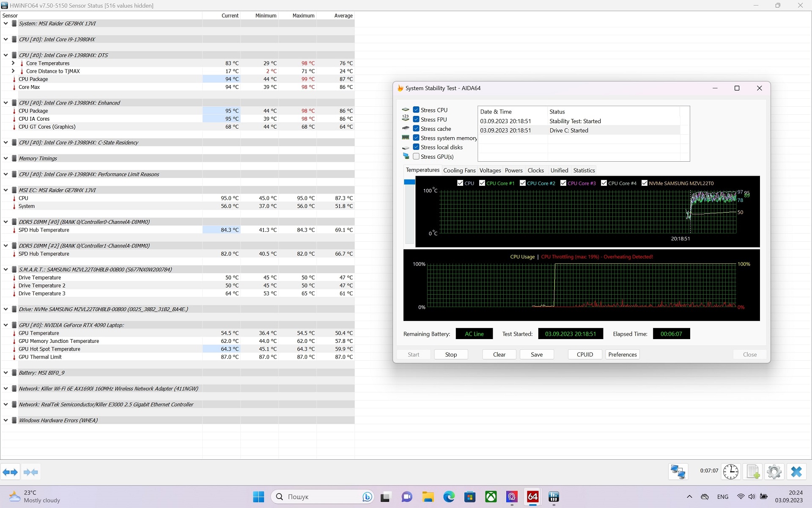Click the Maximum column header in HWiNFO
The width and height of the screenshot is (812, 508).
coord(297,16)
